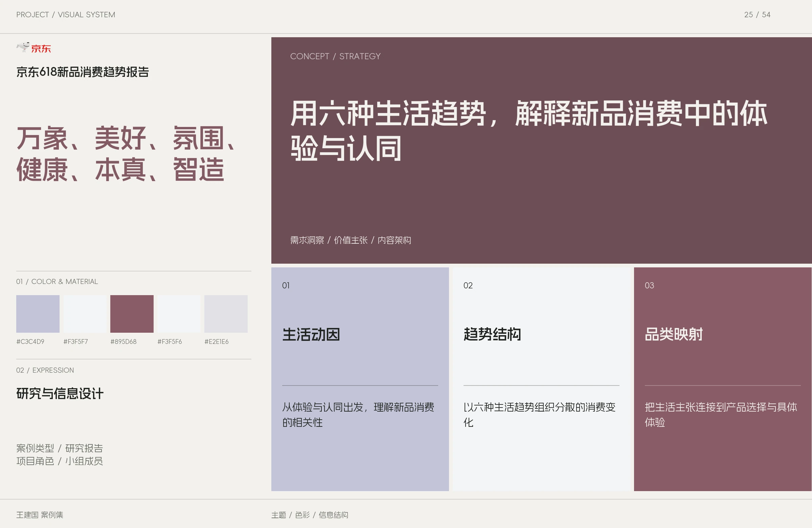This screenshot has width=812, height=528.
Task: Click the CONCEPT / STRATEGY label
Action: 335,56
